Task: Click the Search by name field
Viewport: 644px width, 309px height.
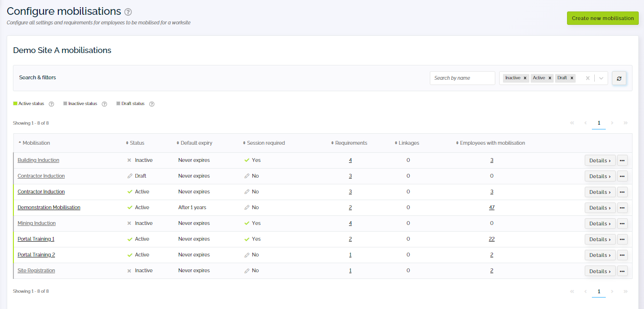Action: 462,78
